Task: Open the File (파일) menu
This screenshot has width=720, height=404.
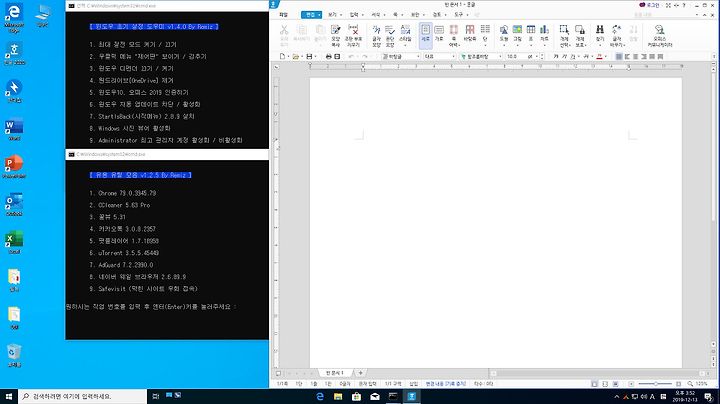Action: pos(283,15)
